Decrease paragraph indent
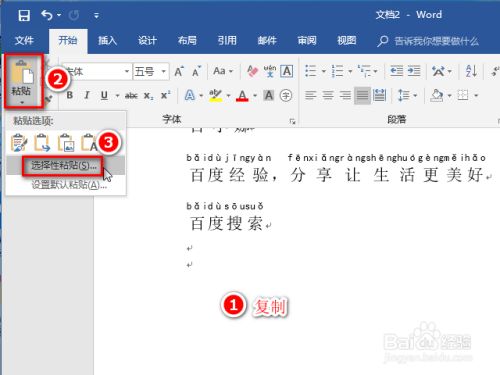 tap(397, 71)
